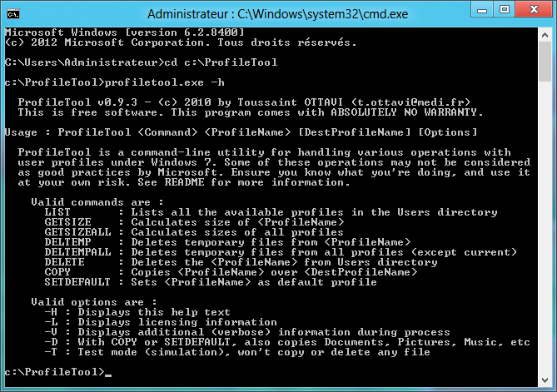557x392 pixels.
Task: Maximize the cmd.exe window
Action: (x=505, y=10)
